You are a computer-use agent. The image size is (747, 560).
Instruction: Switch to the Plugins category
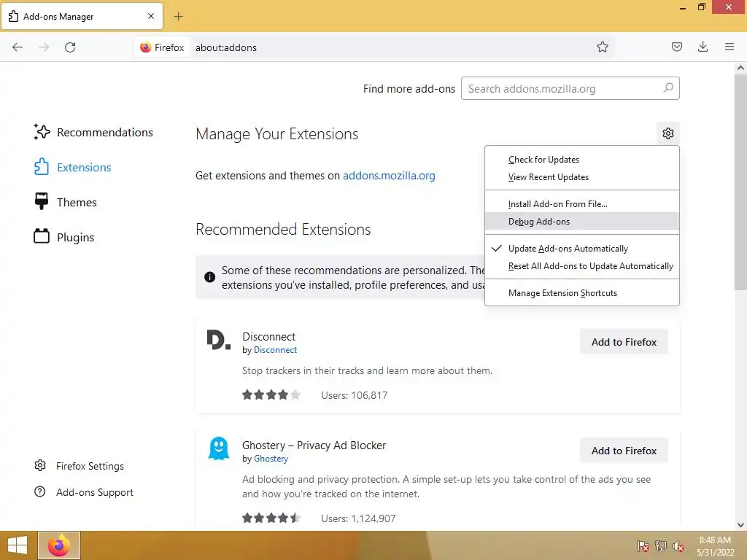64,237
